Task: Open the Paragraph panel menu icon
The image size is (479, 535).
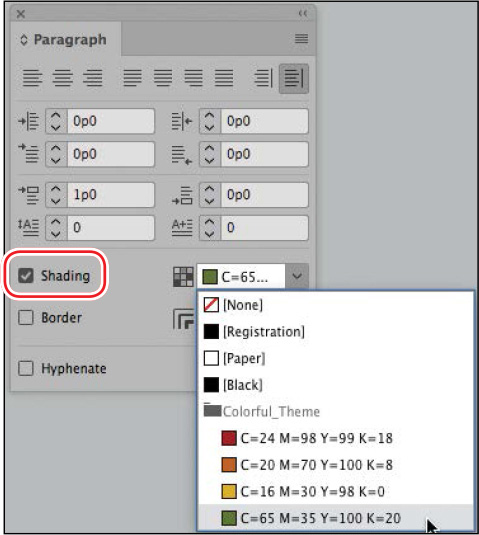Action: coord(301,39)
